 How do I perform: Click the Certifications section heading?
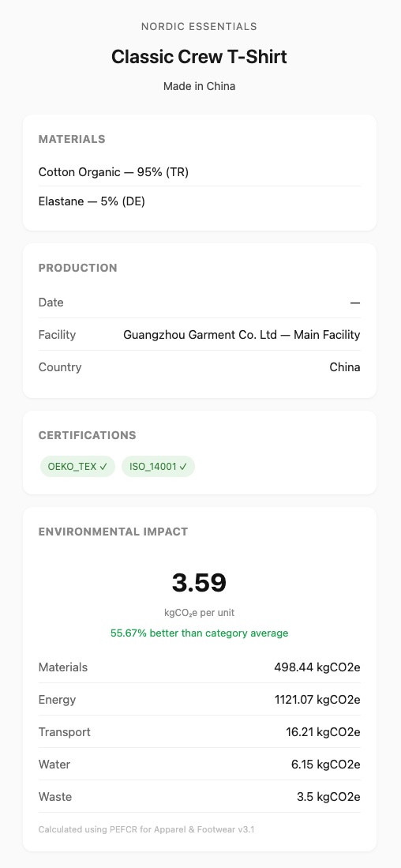[x=88, y=435]
